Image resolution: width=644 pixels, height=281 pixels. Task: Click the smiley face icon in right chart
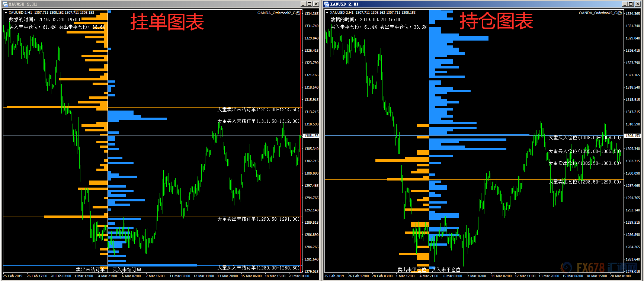(x=619, y=13)
